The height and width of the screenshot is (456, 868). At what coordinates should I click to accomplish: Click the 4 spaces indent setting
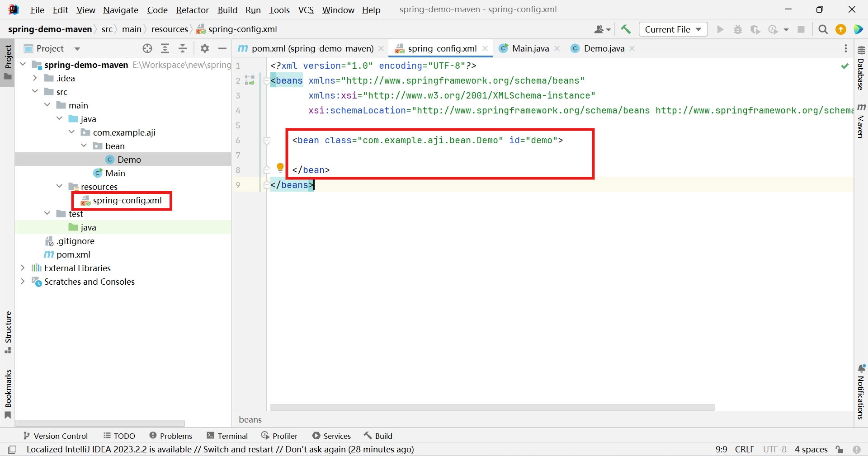point(811,449)
